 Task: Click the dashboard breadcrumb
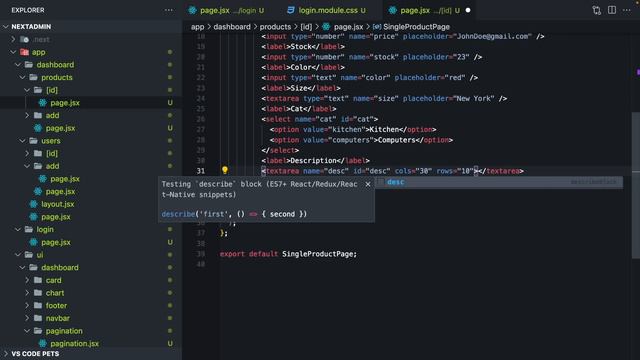pyautogui.click(x=232, y=27)
